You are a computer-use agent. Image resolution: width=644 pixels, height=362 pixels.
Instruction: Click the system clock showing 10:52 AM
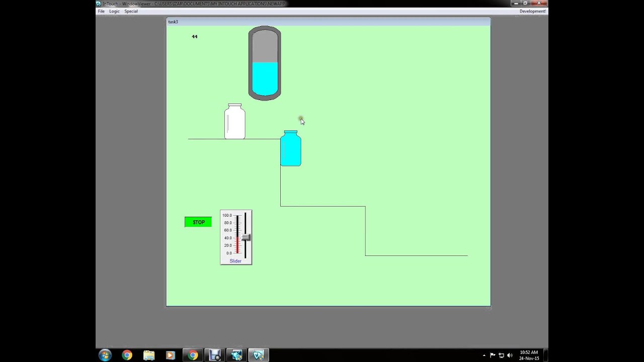click(529, 355)
